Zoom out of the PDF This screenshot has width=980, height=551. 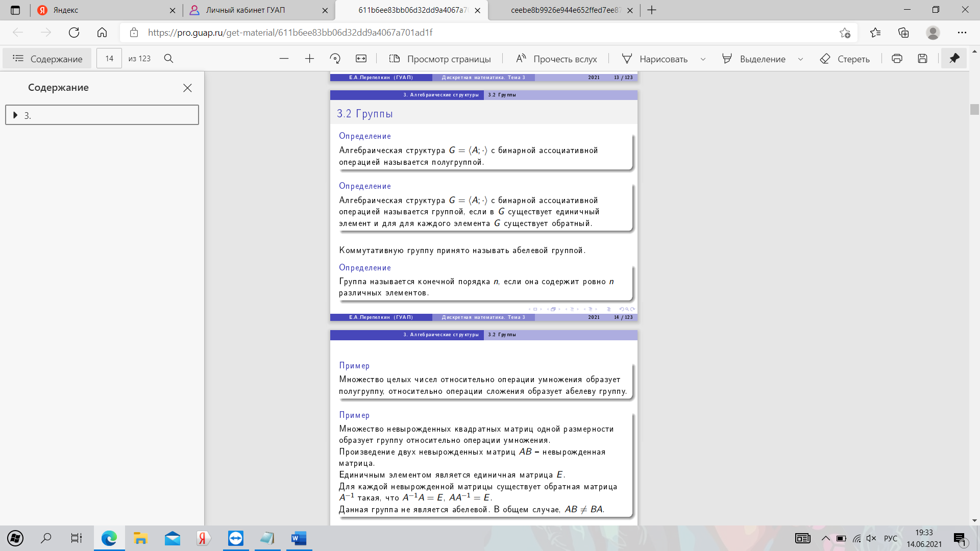[x=284, y=59]
